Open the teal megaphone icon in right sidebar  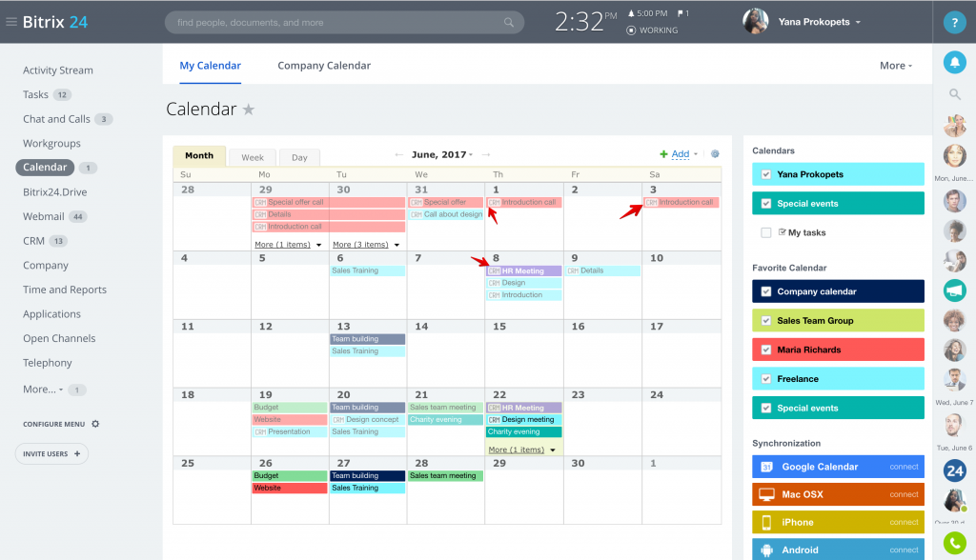tap(954, 290)
